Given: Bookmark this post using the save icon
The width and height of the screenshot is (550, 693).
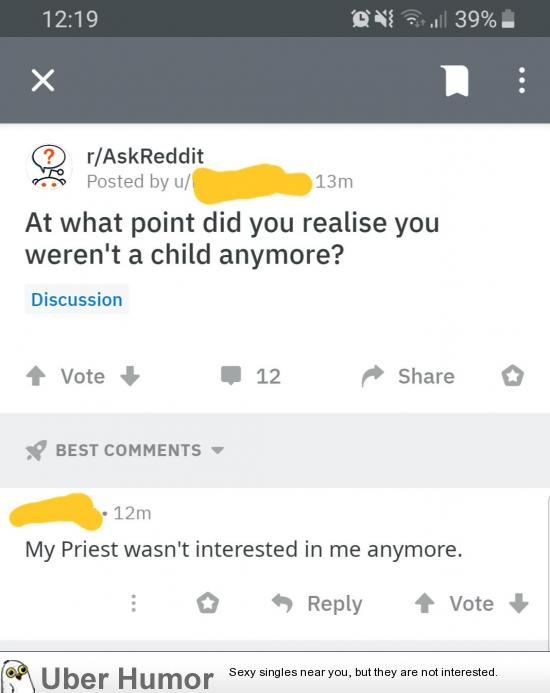Looking at the screenshot, I should coord(457,80).
